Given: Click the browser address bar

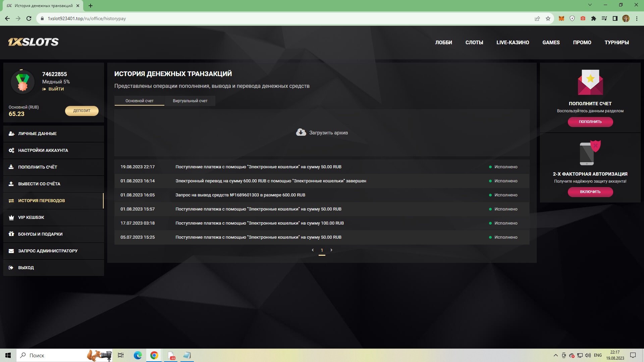Looking at the screenshot, I should (268, 19).
